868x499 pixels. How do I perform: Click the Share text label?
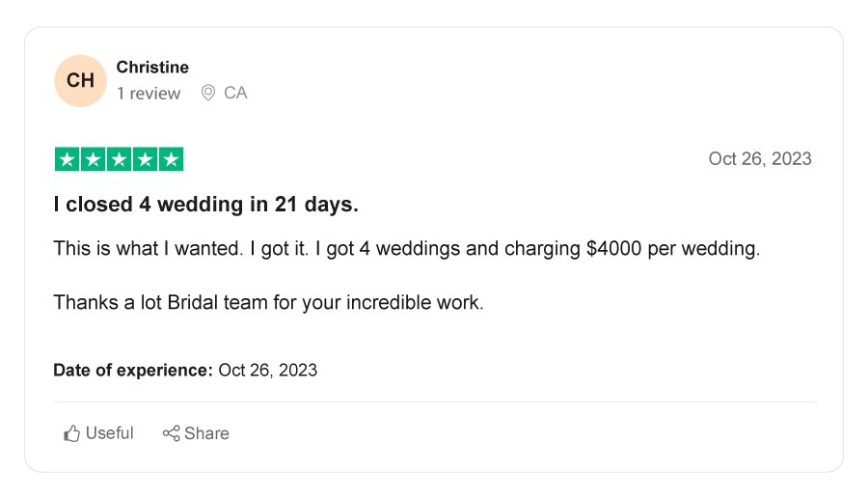pyautogui.click(x=206, y=433)
